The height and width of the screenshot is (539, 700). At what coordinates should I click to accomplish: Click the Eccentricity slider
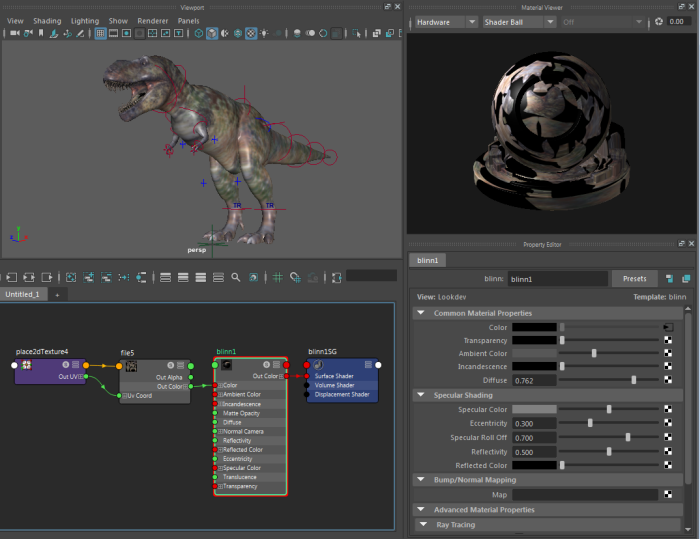tap(590, 423)
